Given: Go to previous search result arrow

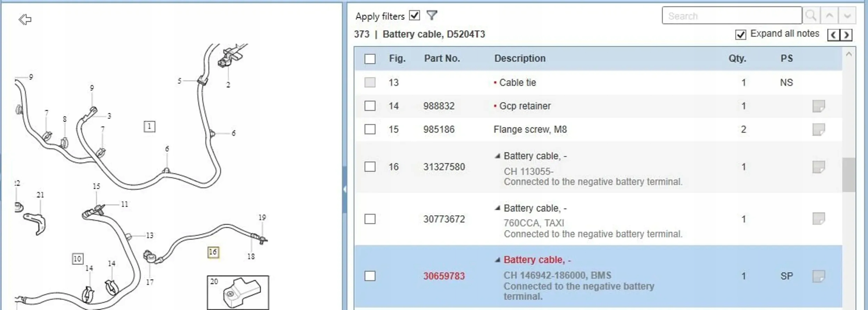Looking at the screenshot, I should pyautogui.click(x=829, y=16).
